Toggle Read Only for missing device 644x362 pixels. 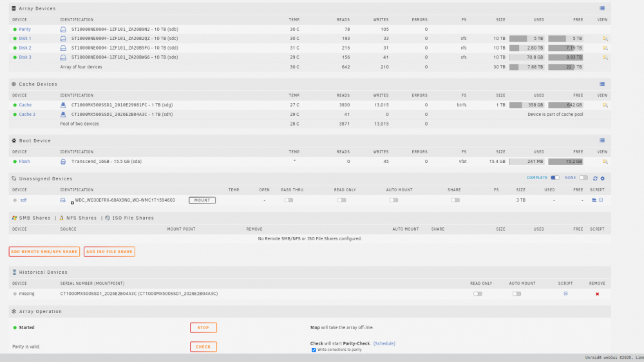coord(478,294)
